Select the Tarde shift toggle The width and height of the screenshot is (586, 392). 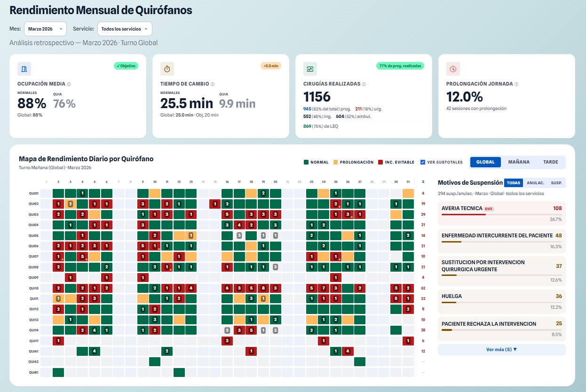click(550, 162)
